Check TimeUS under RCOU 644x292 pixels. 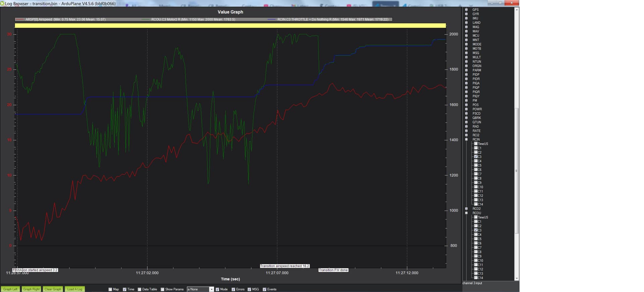476,217
